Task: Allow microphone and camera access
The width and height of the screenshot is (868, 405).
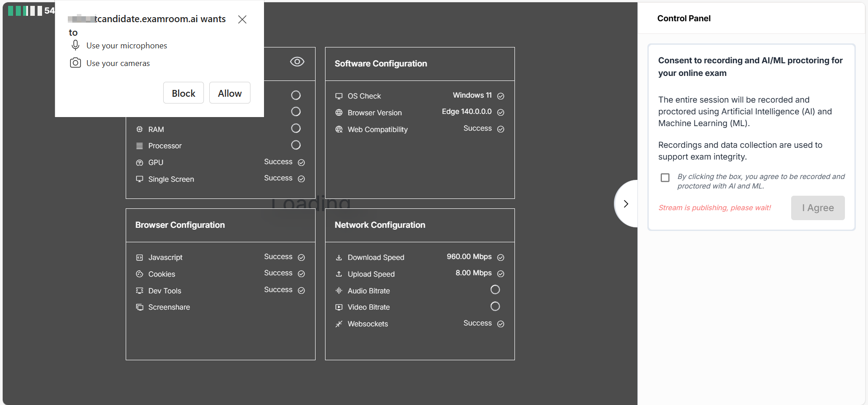Action: pos(230,93)
